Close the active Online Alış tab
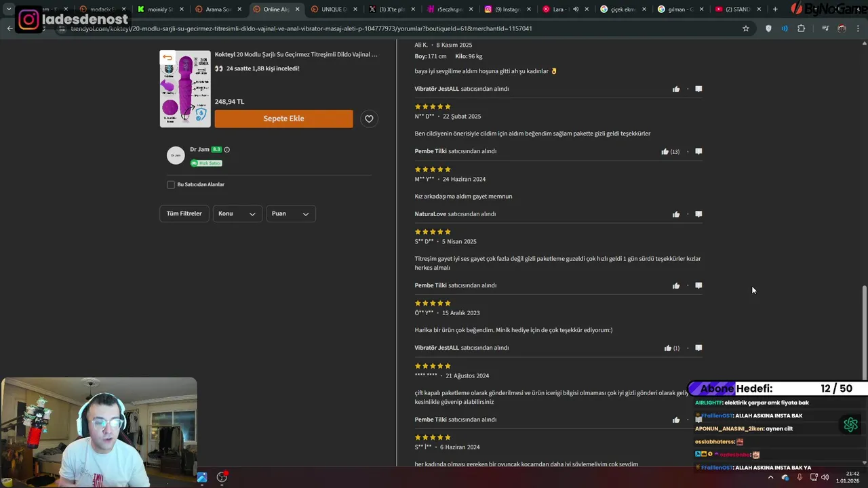The image size is (868, 488). (297, 9)
